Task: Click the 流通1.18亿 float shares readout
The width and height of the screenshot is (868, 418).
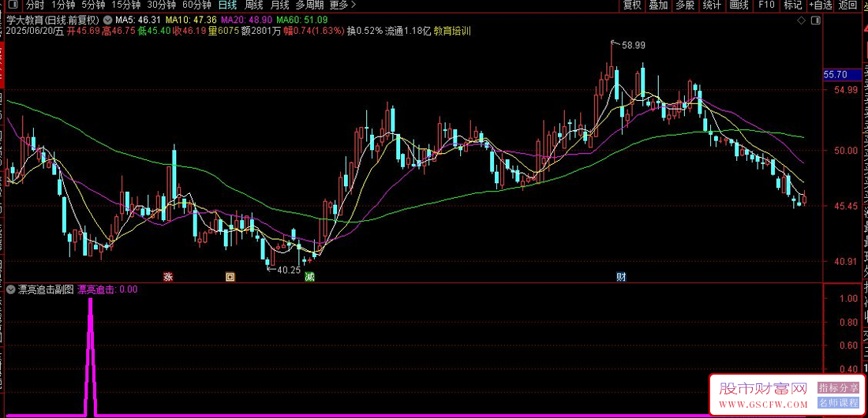Action: click(x=409, y=31)
